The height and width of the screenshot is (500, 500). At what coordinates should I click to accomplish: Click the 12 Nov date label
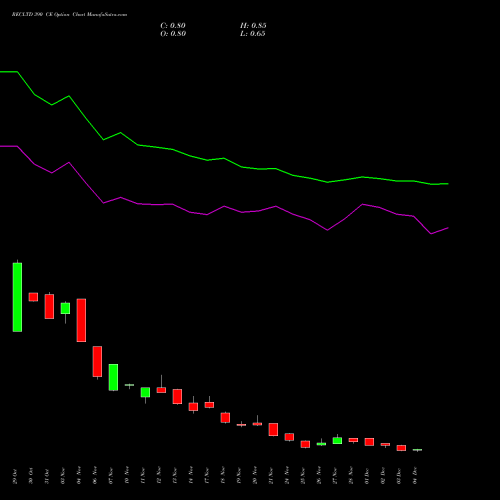(x=159, y=476)
